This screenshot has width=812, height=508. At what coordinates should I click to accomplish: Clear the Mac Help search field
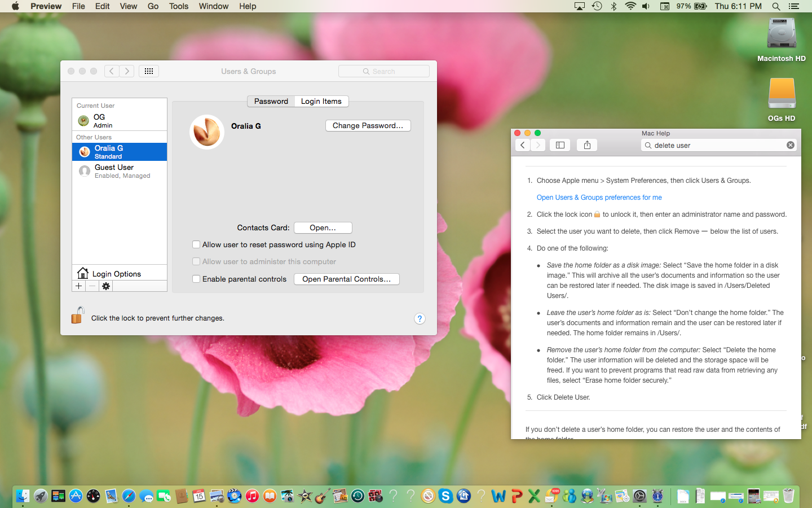[791, 145]
